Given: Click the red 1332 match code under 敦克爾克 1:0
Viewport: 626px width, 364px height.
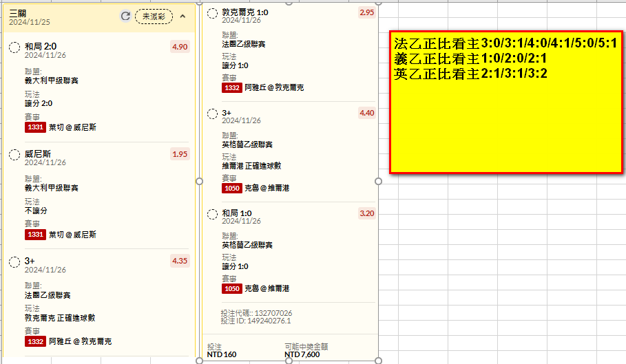Looking at the screenshot, I should pyautogui.click(x=232, y=87).
